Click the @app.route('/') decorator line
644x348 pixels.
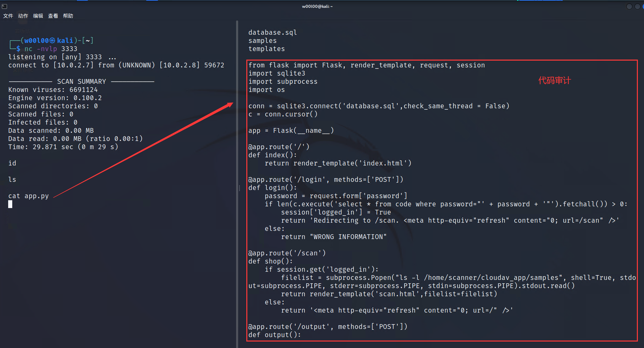click(279, 147)
